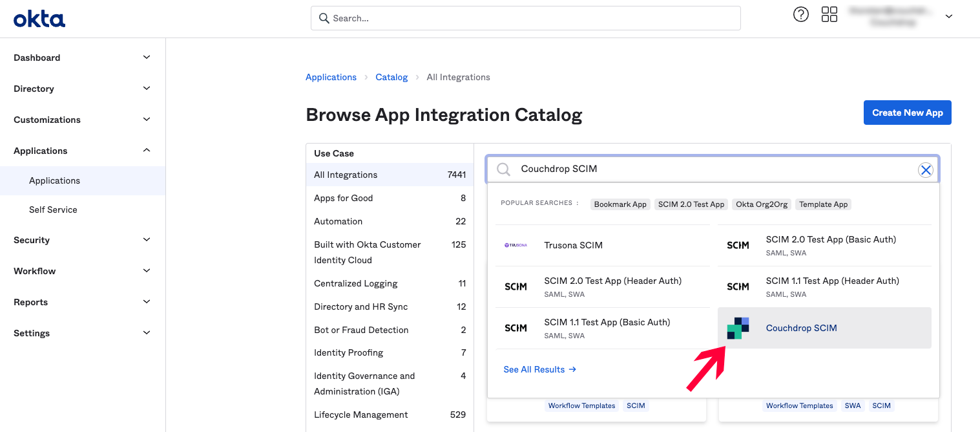
Task: Choose SCIM 1.1 Test App (Header Auth) result
Action: tap(824, 286)
